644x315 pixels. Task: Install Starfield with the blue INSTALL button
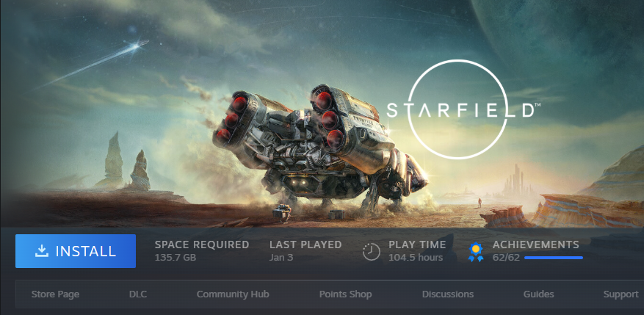pyautogui.click(x=76, y=251)
